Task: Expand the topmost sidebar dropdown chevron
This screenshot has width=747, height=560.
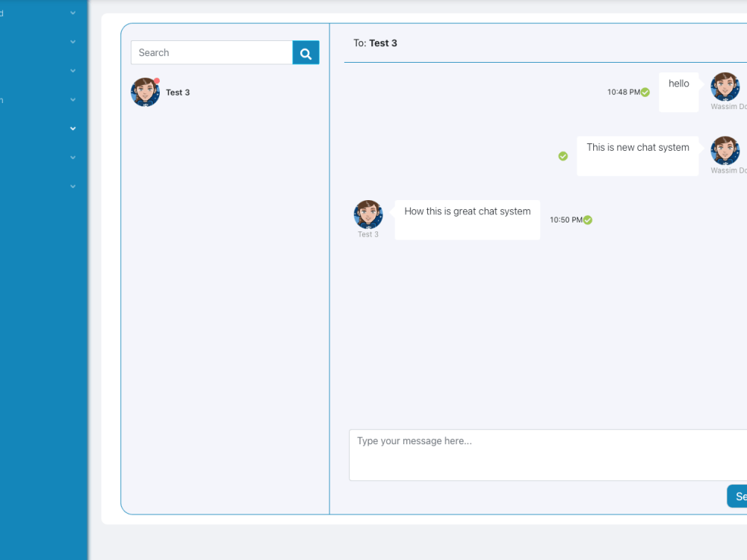Action: click(72, 13)
